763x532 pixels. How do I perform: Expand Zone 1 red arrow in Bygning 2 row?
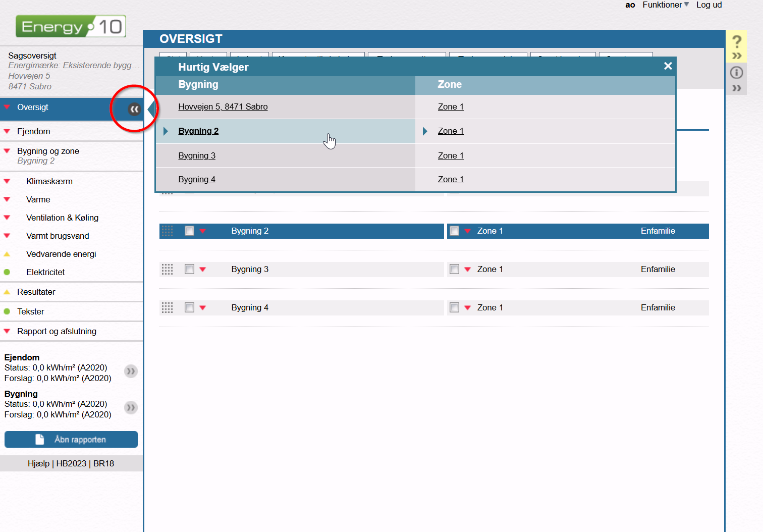pyautogui.click(x=467, y=231)
